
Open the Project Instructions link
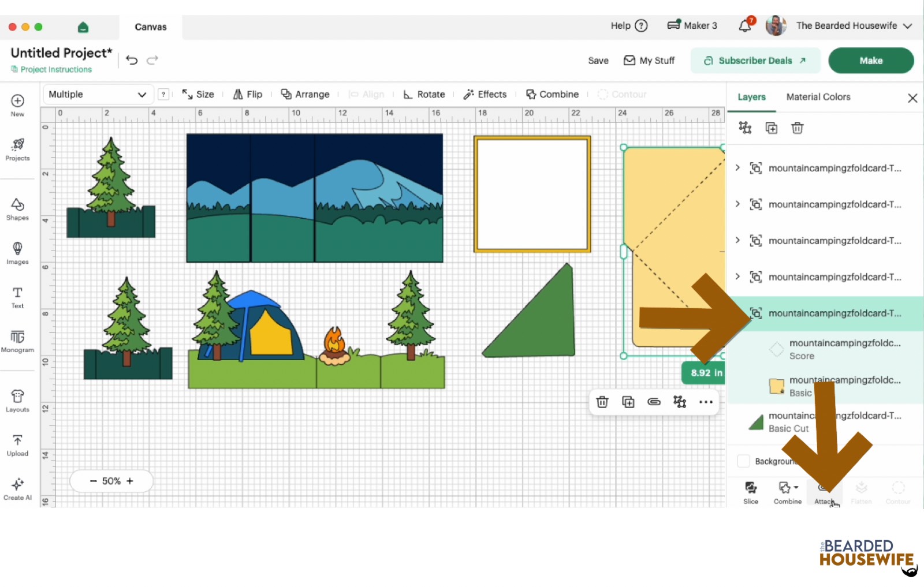tap(51, 69)
